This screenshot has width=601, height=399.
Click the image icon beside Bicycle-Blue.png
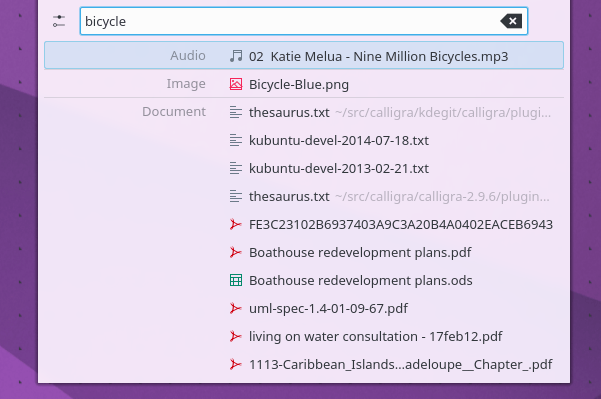(236, 84)
